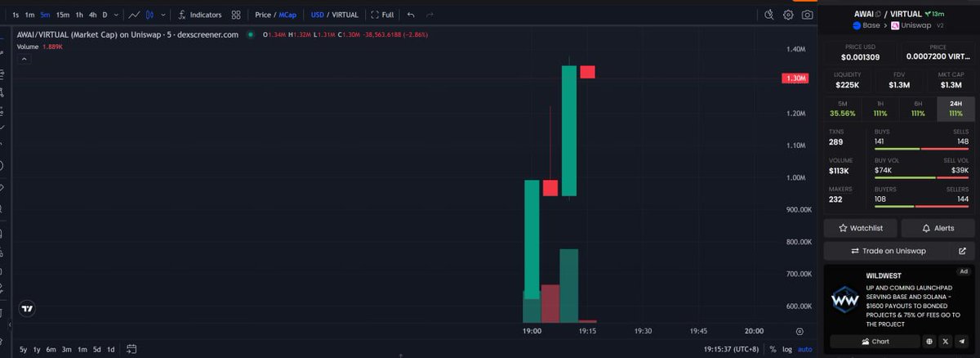Open the go-to-date calendar icon
The image size is (980, 358).
pyautogui.click(x=131, y=350)
